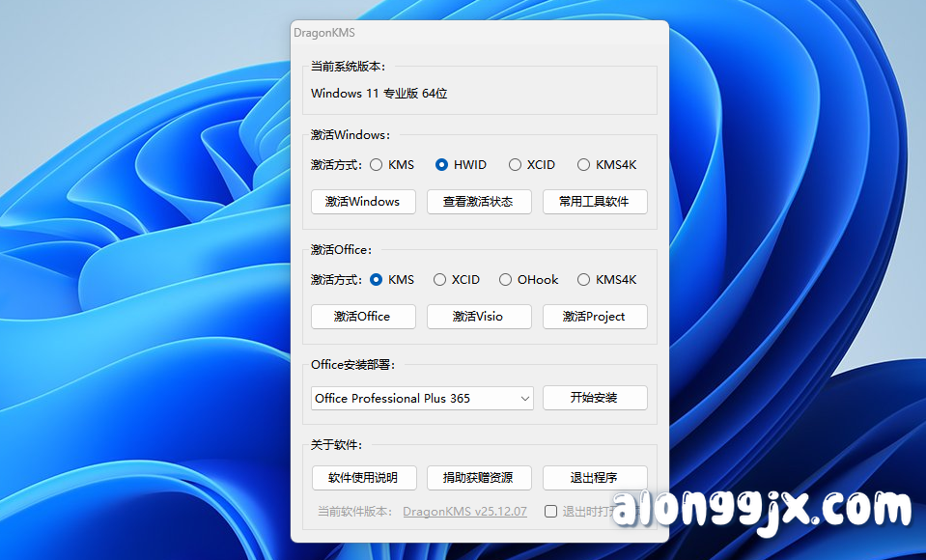Open the 软件使用说明 usage instructions
Viewport: 926px width, 560px height.
[x=364, y=477]
